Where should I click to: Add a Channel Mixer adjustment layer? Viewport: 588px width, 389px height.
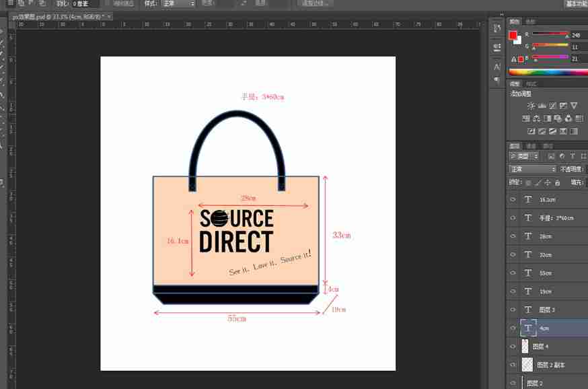pyautogui.click(x=568, y=118)
